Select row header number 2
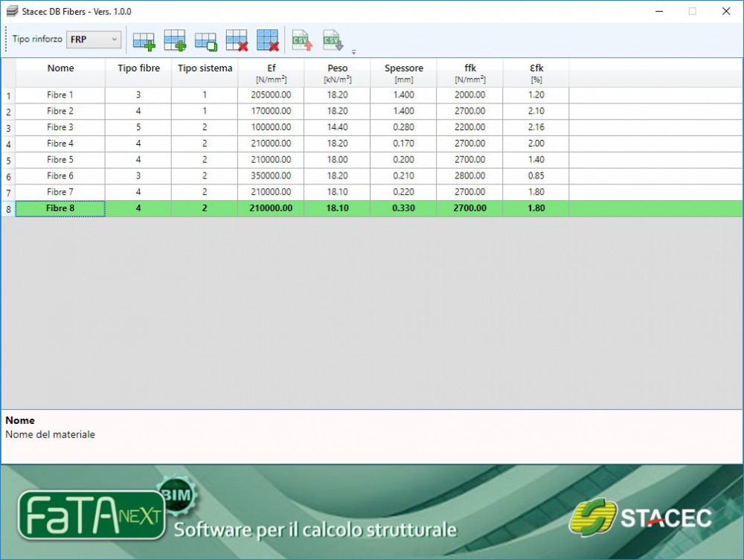The image size is (744, 560). (x=8, y=112)
